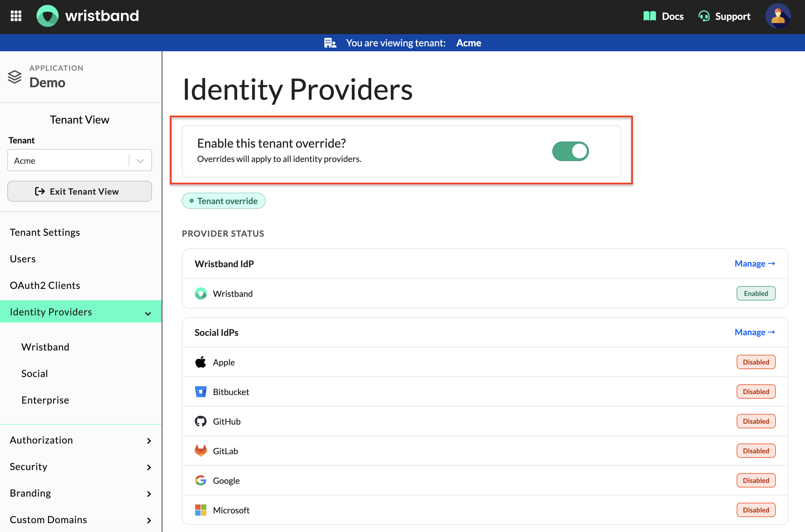
Task: Click the Disabled badge for Microsoft
Action: [756, 510]
